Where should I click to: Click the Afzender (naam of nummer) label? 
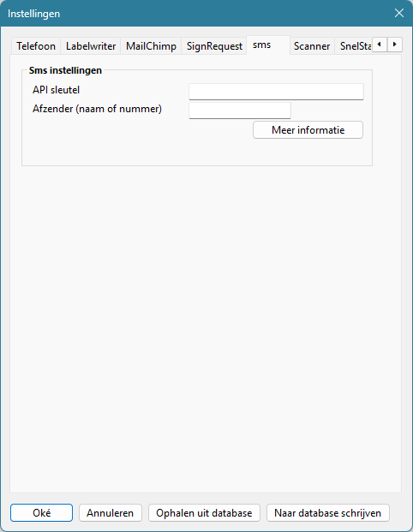point(97,109)
